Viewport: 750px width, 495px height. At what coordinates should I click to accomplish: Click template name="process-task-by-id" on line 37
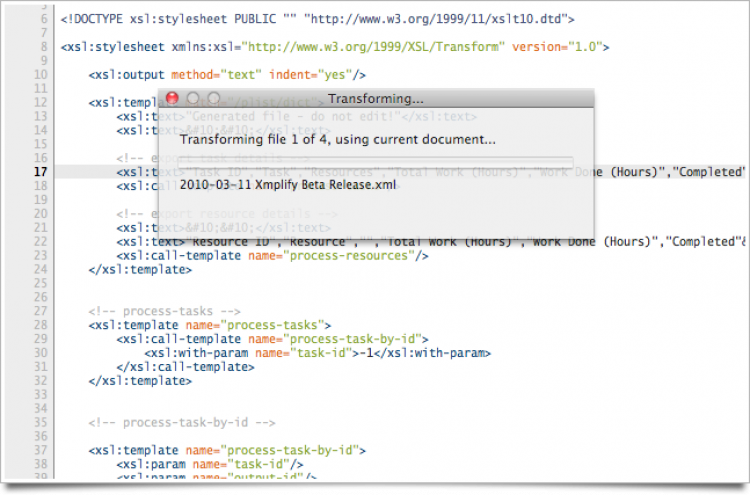coord(227,451)
